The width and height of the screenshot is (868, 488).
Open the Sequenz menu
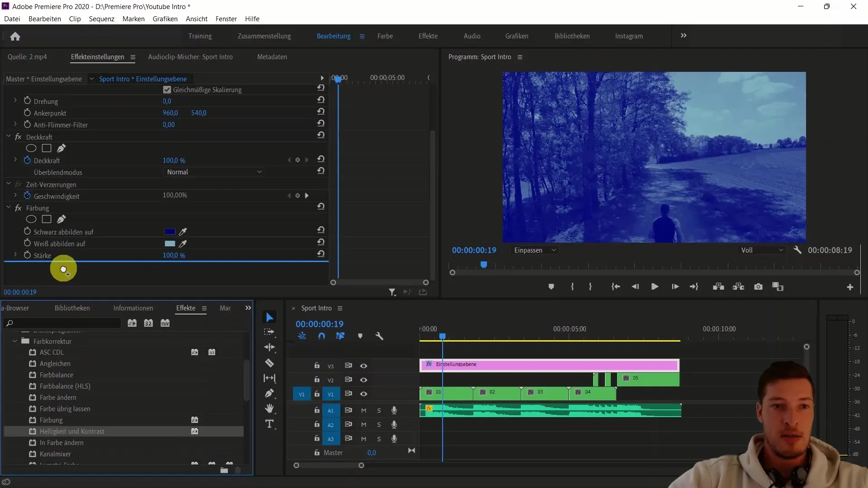pyautogui.click(x=102, y=19)
